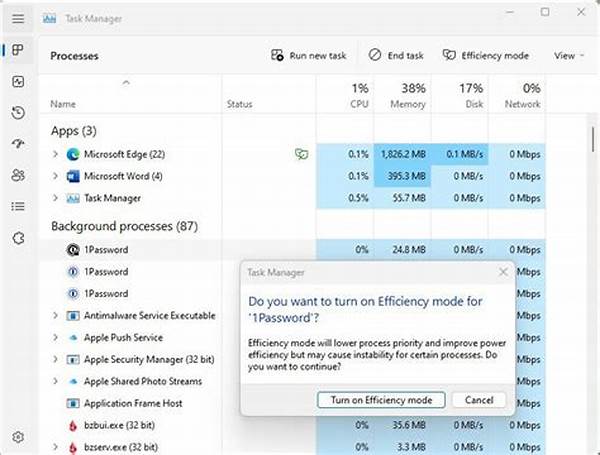Click the Microsoft Word app icon
Viewport: 600px width, 455px height.
click(73, 176)
